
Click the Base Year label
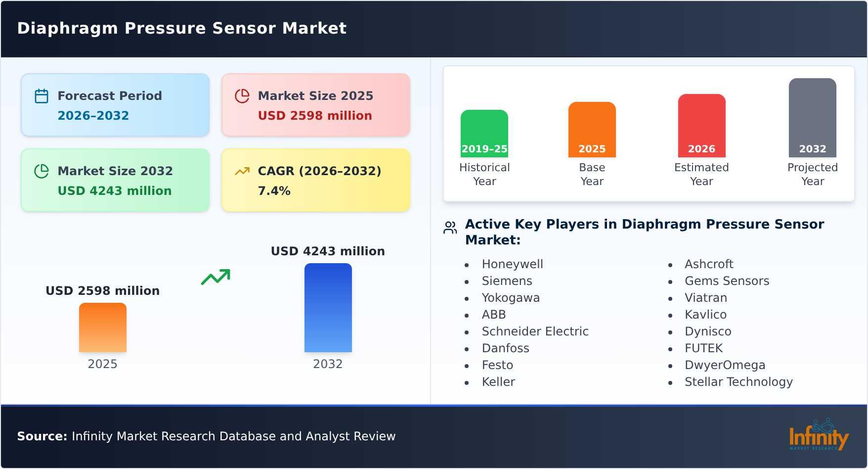592,174
